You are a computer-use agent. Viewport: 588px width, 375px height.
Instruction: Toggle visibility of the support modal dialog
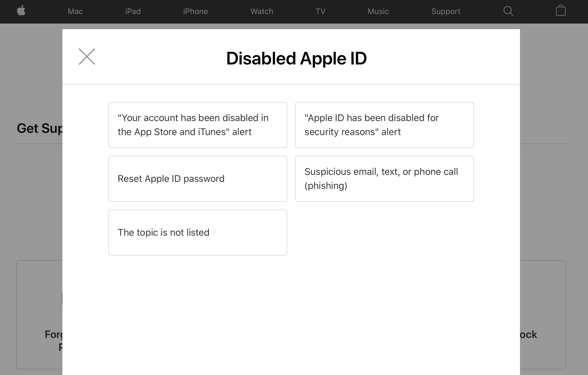click(87, 56)
